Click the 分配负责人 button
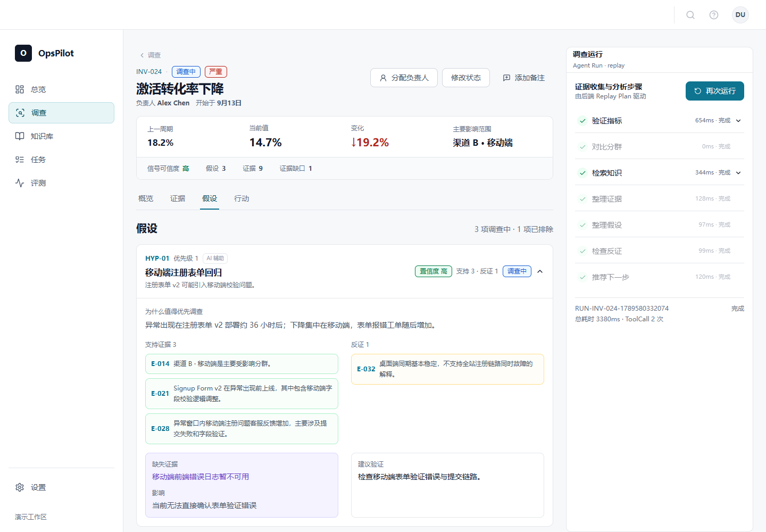 (404, 78)
